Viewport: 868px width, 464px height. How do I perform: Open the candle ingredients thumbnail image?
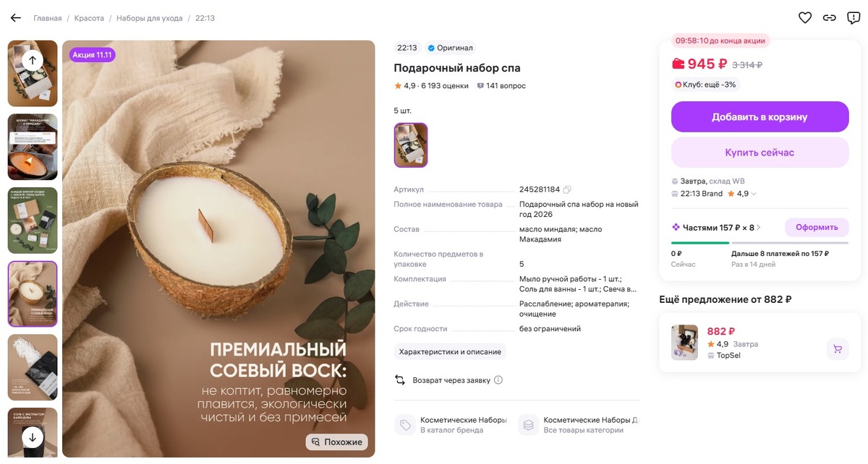tap(33, 147)
